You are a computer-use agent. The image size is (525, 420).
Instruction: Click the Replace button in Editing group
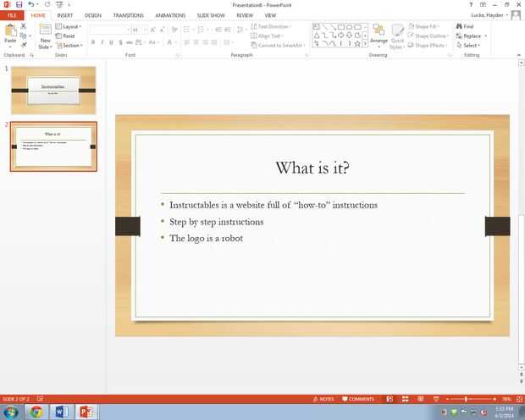click(469, 36)
